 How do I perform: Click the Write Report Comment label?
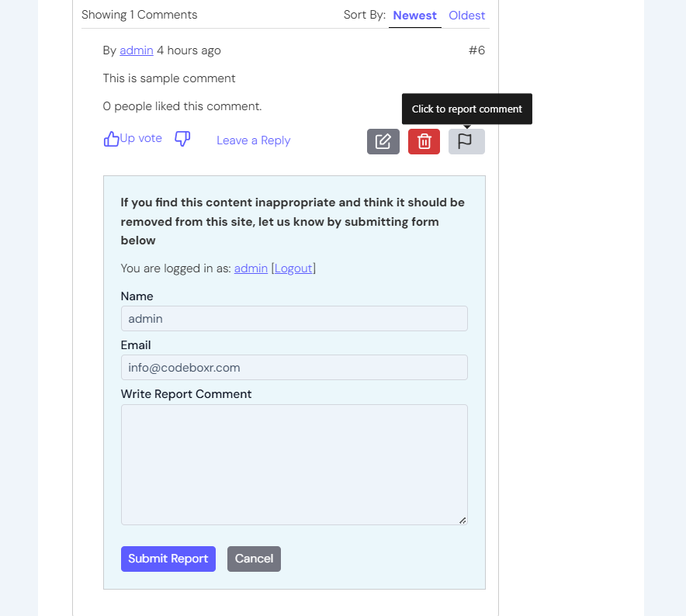186,394
